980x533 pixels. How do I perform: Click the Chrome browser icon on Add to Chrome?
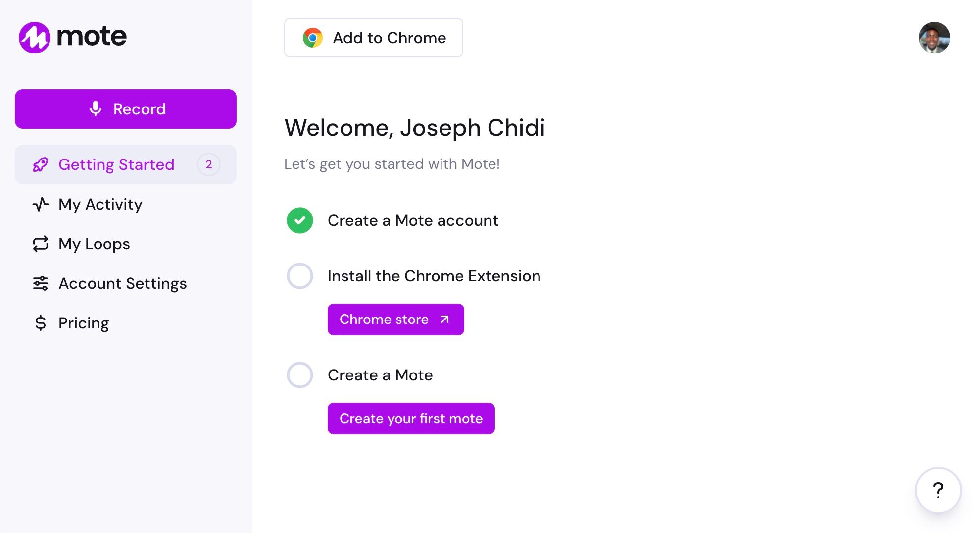[x=312, y=37]
